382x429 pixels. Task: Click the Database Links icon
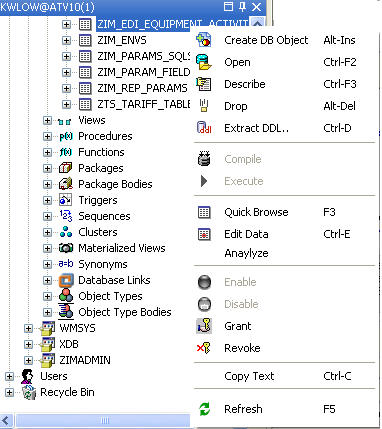pyautogui.click(x=66, y=280)
